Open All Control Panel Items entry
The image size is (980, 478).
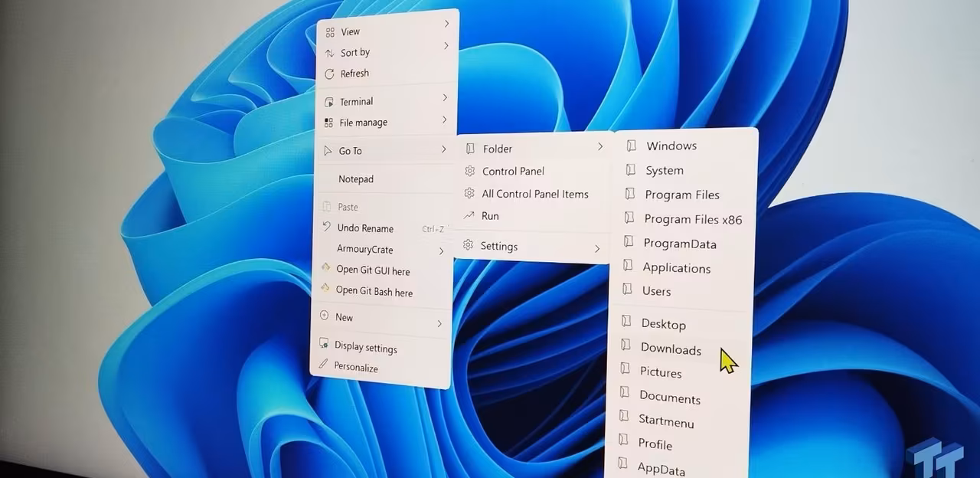click(534, 194)
